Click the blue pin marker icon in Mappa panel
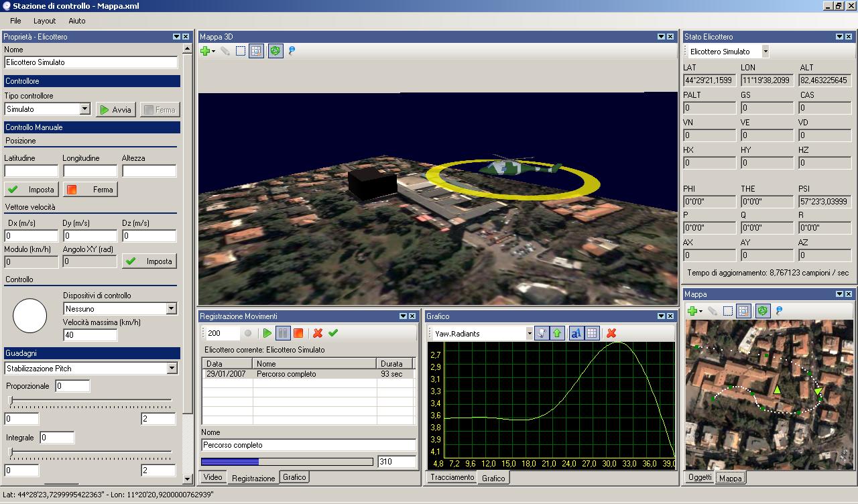 pos(779,311)
